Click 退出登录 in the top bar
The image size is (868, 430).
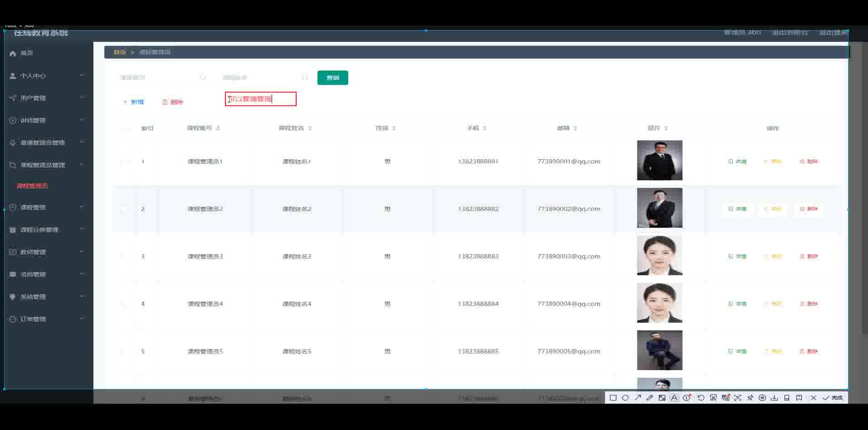click(x=834, y=33)
